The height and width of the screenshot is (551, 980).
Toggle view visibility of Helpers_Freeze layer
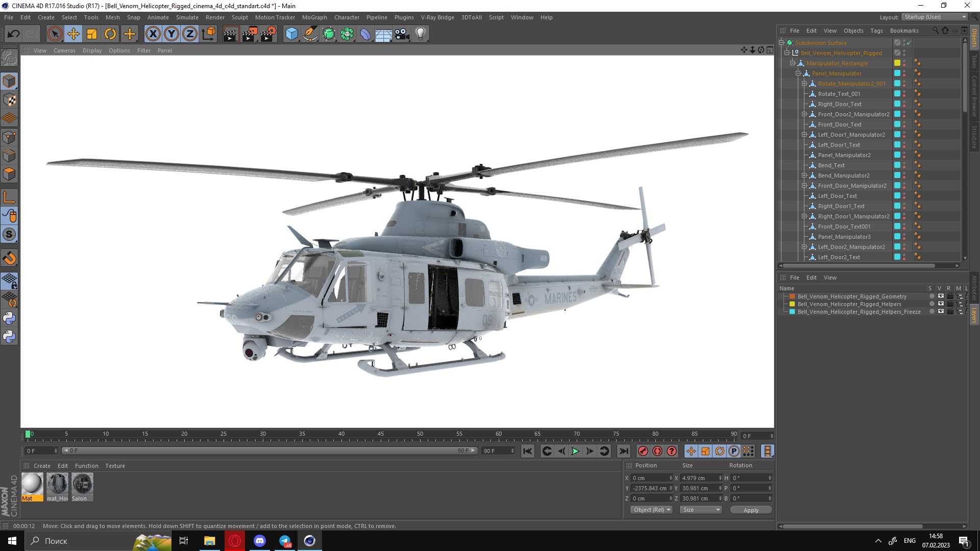tap(941, 312)
